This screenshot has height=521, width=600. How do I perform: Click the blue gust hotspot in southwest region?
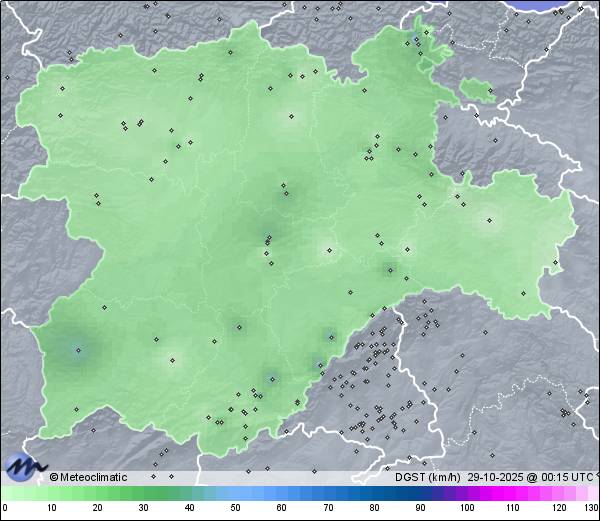pyautogui.click(x=77, y=349)
